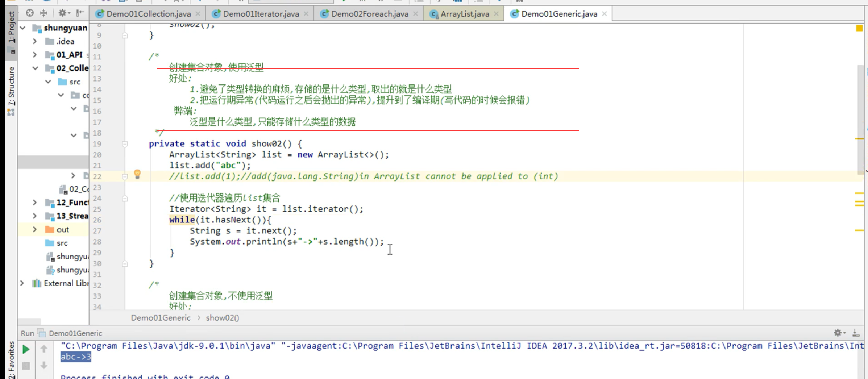
Task: Click the Collapse All icon in Project panel
Action: click(43, 13)
